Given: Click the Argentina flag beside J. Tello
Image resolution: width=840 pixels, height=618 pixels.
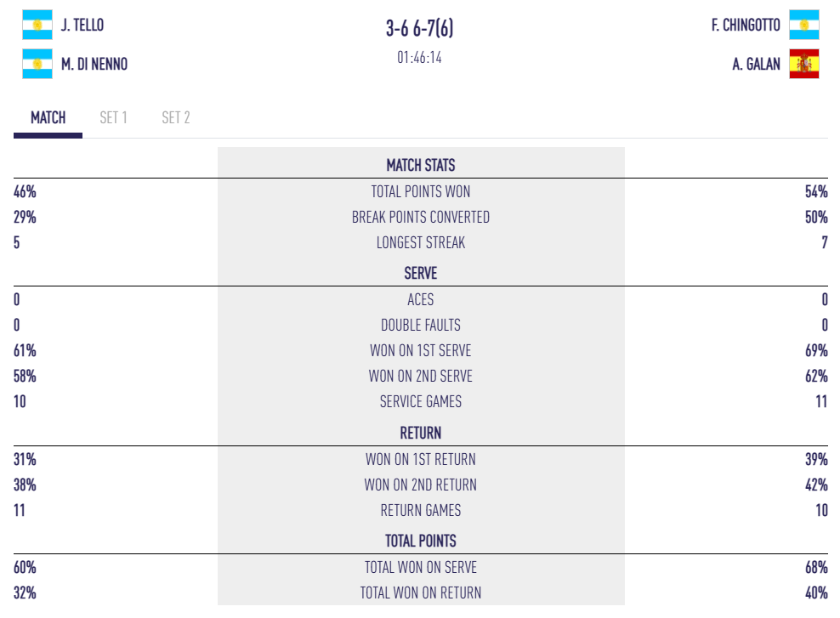Looking at the screenshot, I should 37,25.
